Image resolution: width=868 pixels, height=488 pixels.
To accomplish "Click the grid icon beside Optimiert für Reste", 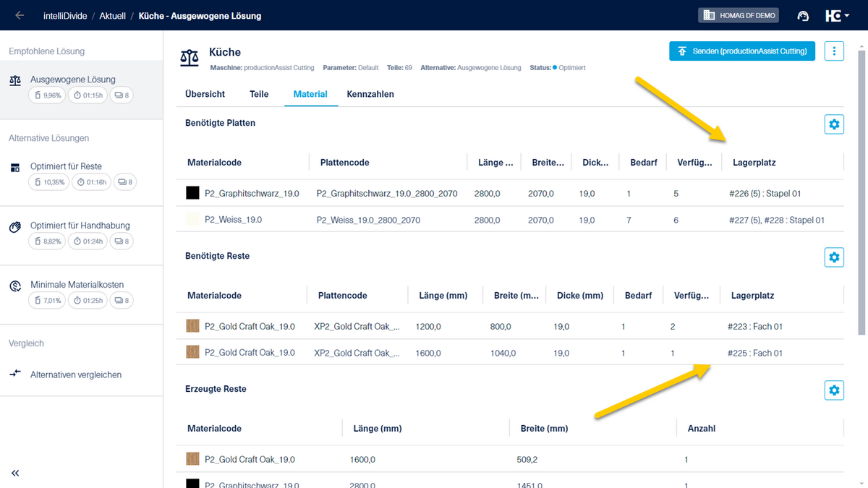I will coord(15,166).
